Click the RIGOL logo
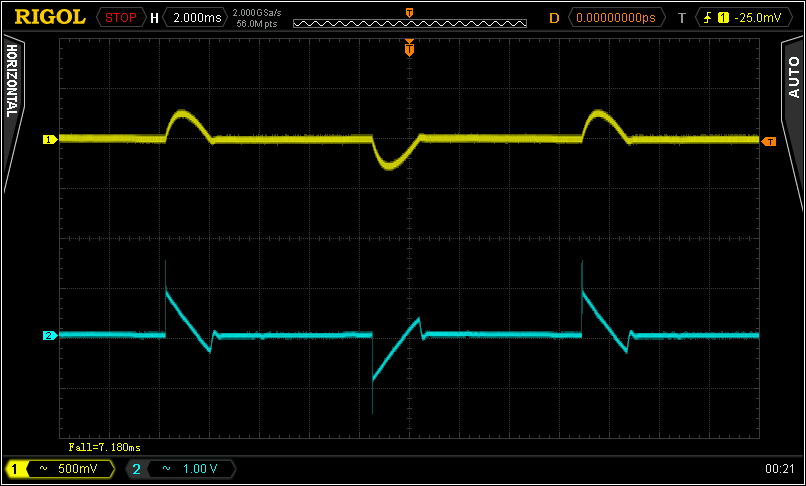Image resolution: width=806 pixels, height=486 pixels. tap(50, 17)
